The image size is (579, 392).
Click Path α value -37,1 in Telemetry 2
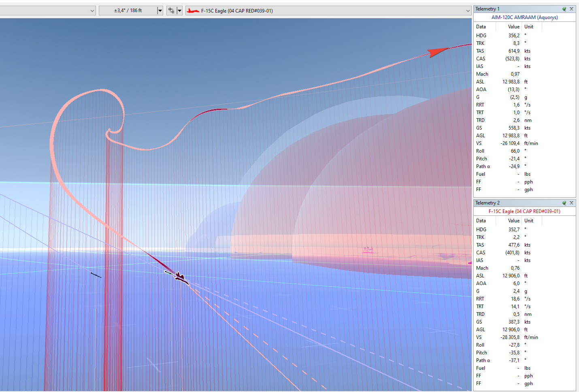pos(514,360)
